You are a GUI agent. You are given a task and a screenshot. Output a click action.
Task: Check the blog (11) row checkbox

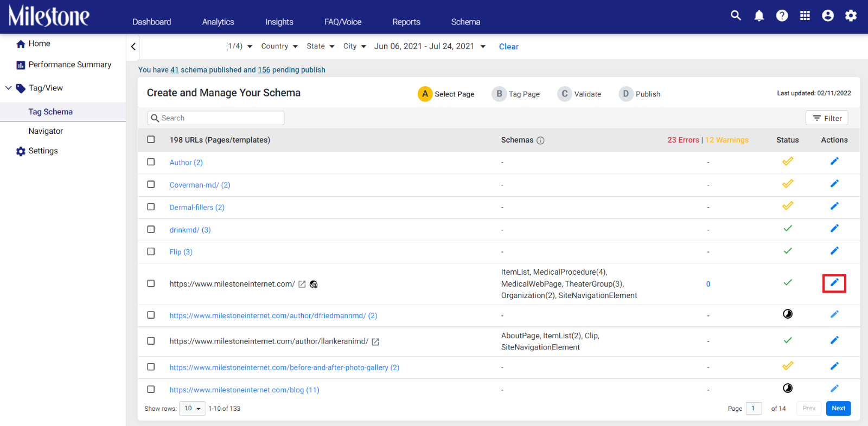(151, 389)
